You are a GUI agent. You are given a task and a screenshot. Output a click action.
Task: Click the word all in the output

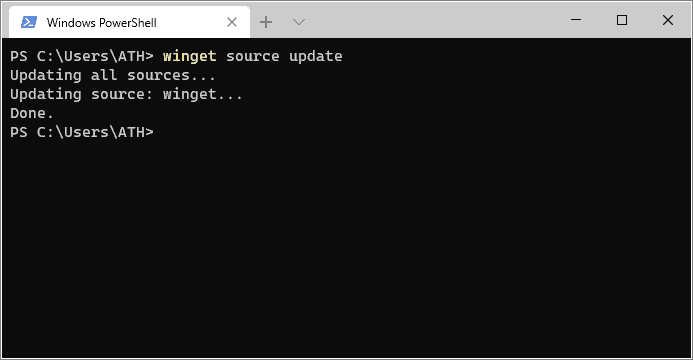tap(104, 76)
